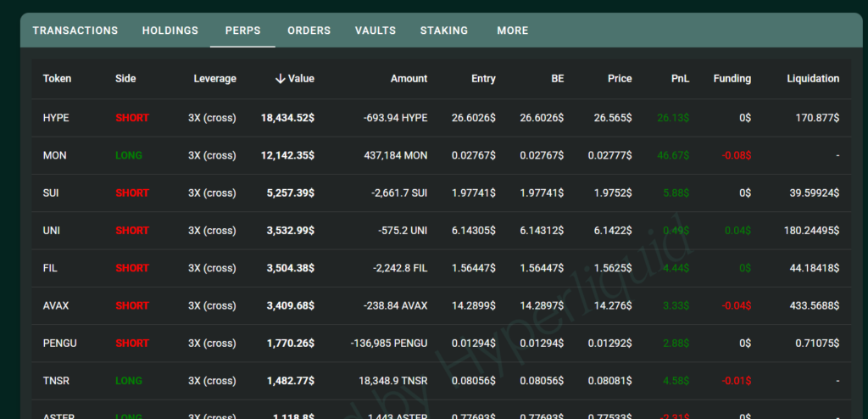Image resolution: width=868 pixels, height=419 pixels.
Task: Go to the Orders tab
Action: [x=309, y=31]
